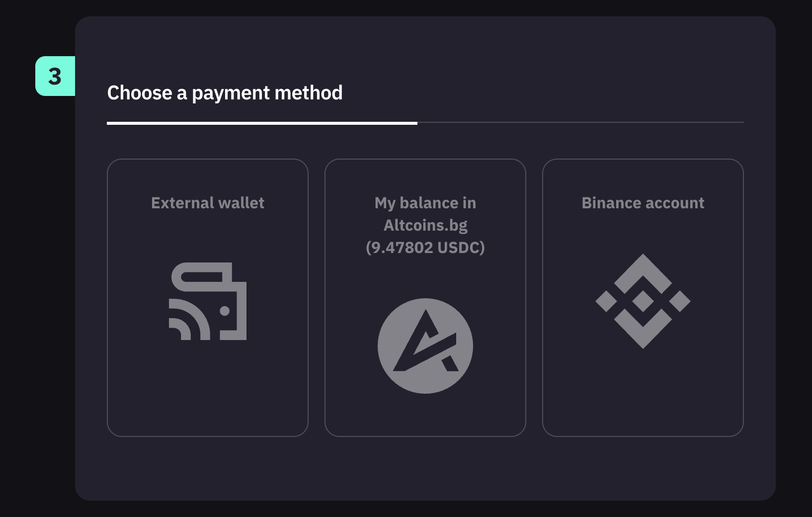Image resolution: width=812 pixels, height=517 pixels.
Task: Click the Altcoins.bg text in middle card
Action: pos(425,225)
